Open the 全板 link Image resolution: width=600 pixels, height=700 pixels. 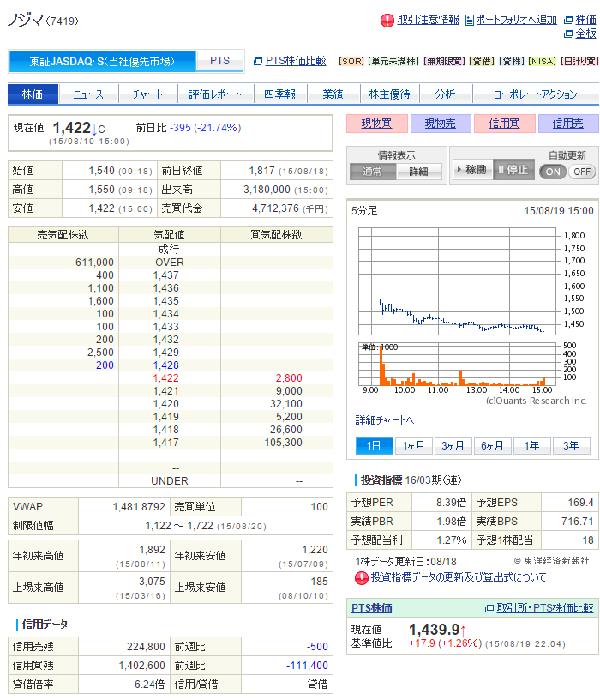click(x=585, y=33)
